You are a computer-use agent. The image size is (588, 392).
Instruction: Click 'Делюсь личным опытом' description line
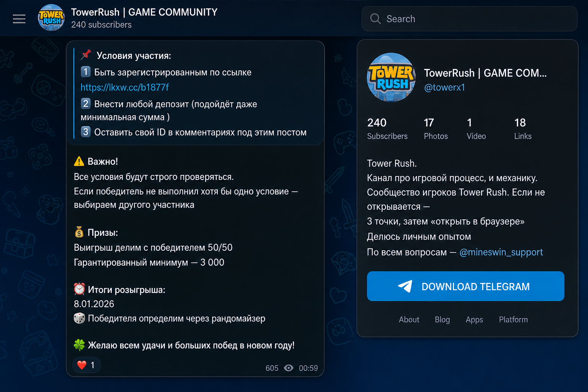(419, 237)
